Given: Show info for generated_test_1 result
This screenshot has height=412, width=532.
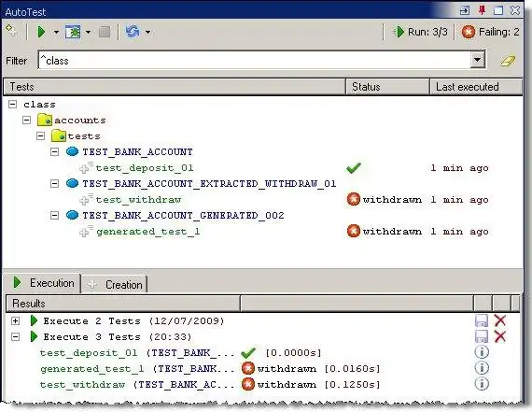Looking at the screenshot, I should 482,368.
